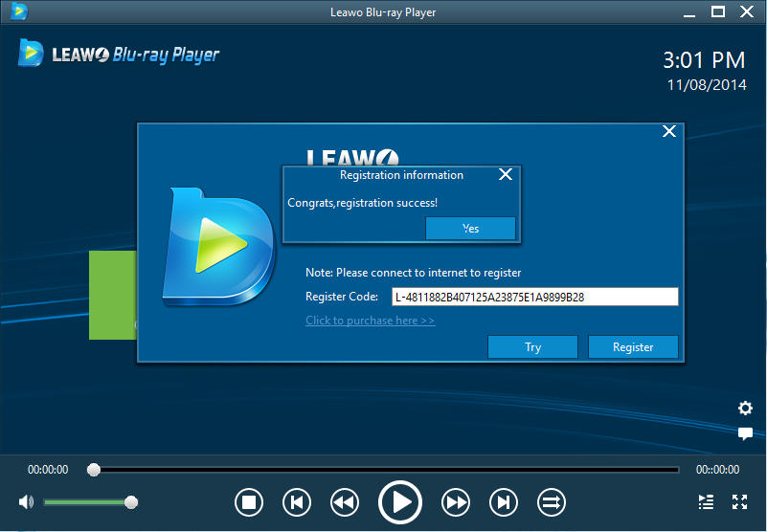Click the Stop playback button
Viewport: 767px width, 532px height.
tap(249, 502)
